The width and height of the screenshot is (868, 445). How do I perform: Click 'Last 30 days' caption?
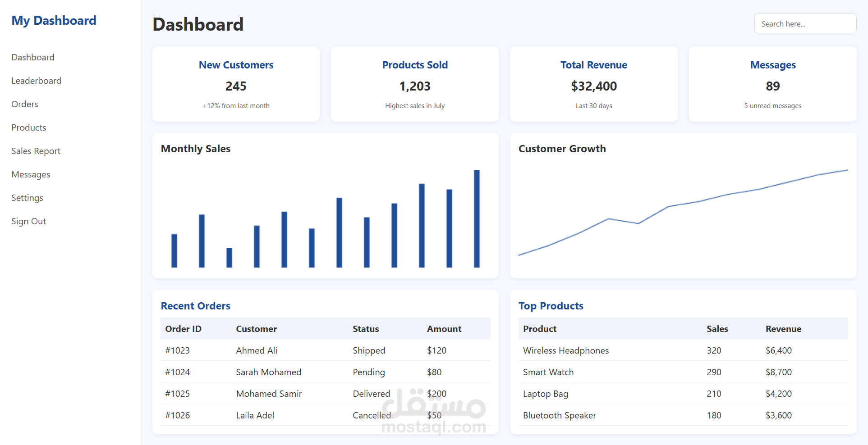pos(594,106)
